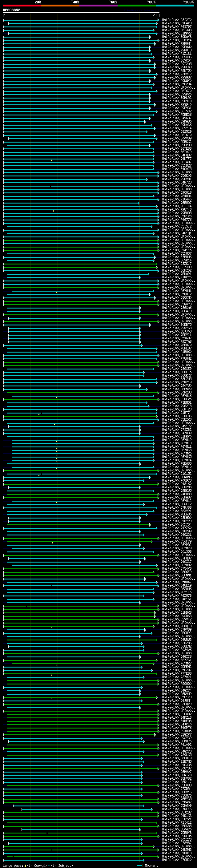Screen dimensions: 197x868
Task: Click the UniRef100_C1C152 hit label
Action: coord(177,474)
